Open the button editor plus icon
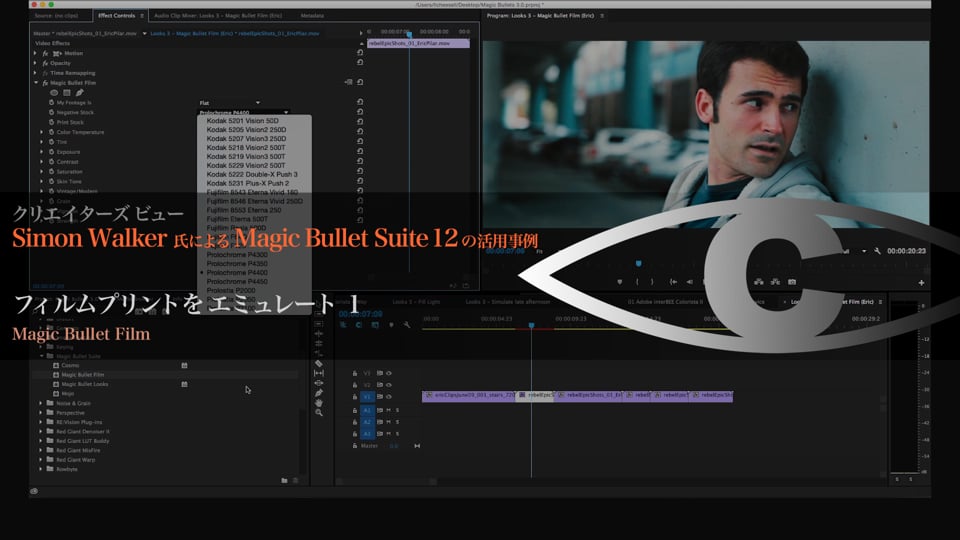Image resolution: width=960 pixels, height=540 pixels. click(921, 283)
